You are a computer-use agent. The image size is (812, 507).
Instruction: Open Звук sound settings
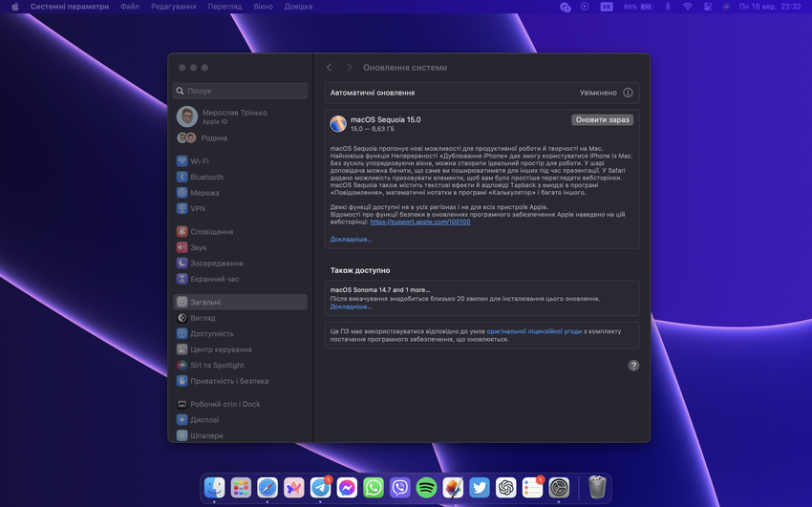198,247
